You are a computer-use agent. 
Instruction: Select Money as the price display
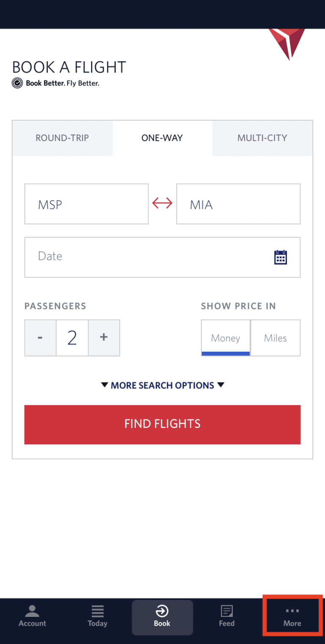(226, 338)
